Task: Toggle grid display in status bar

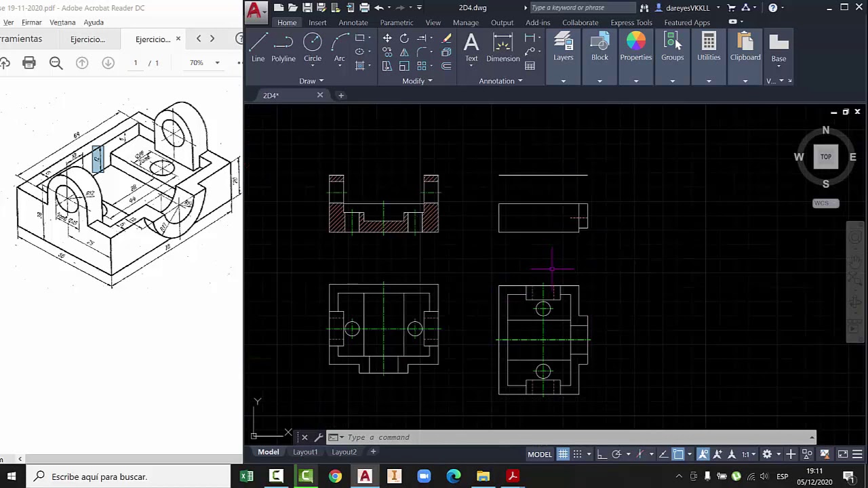Action: point(563,454)
